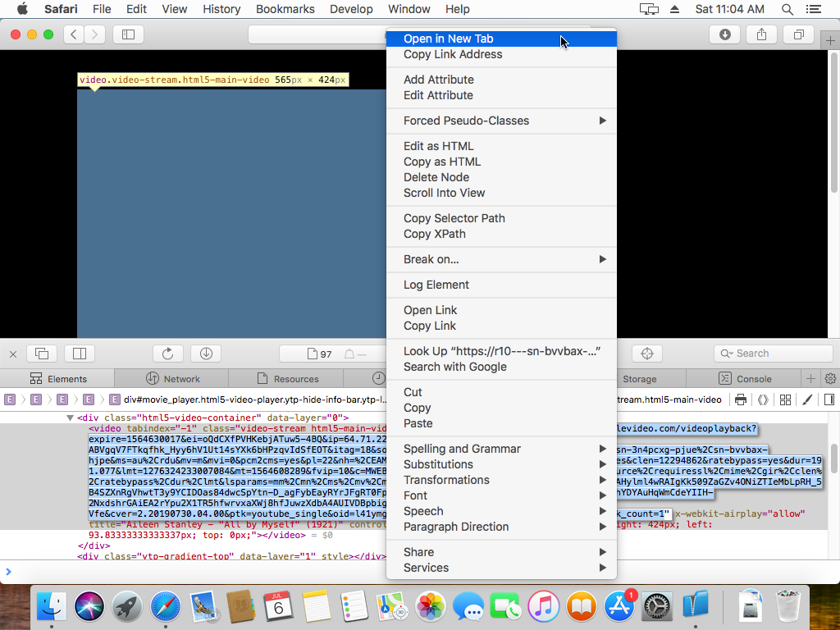This screenshot has width=840, height=630.
Task: Click the download web archive icon
Action: [206, 354]
